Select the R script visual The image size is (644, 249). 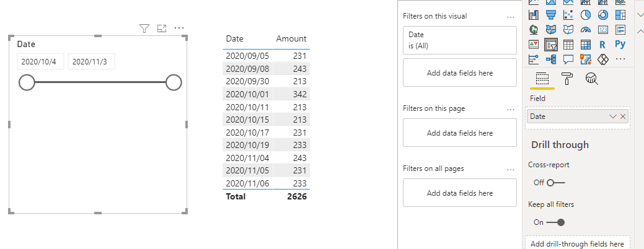[603, 45]
